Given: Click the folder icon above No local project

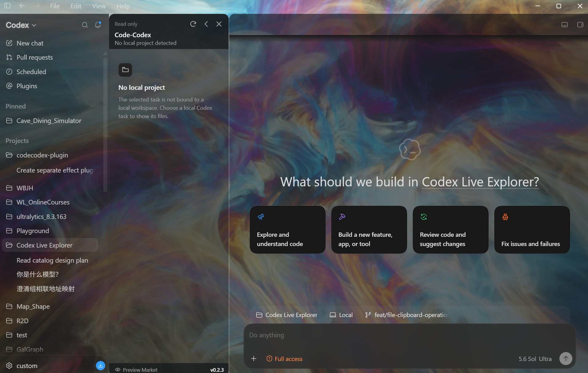Looking at the screenshot, I should pos(125,70).
